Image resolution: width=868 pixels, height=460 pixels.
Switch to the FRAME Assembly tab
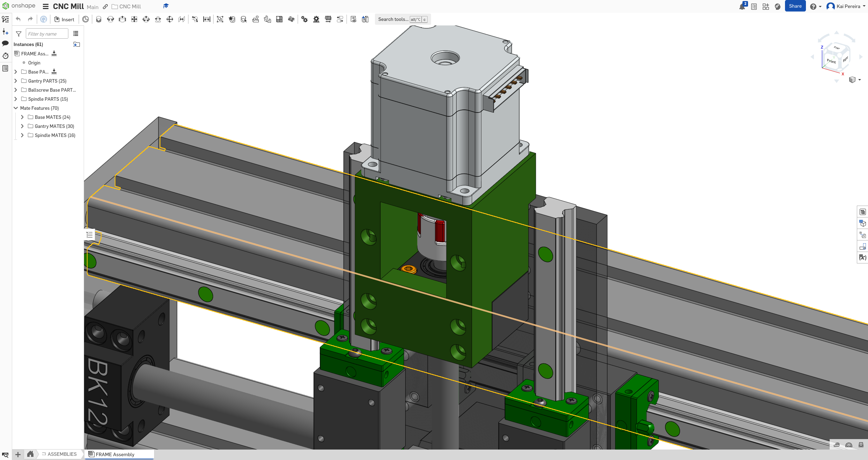(x=115, y=454)
